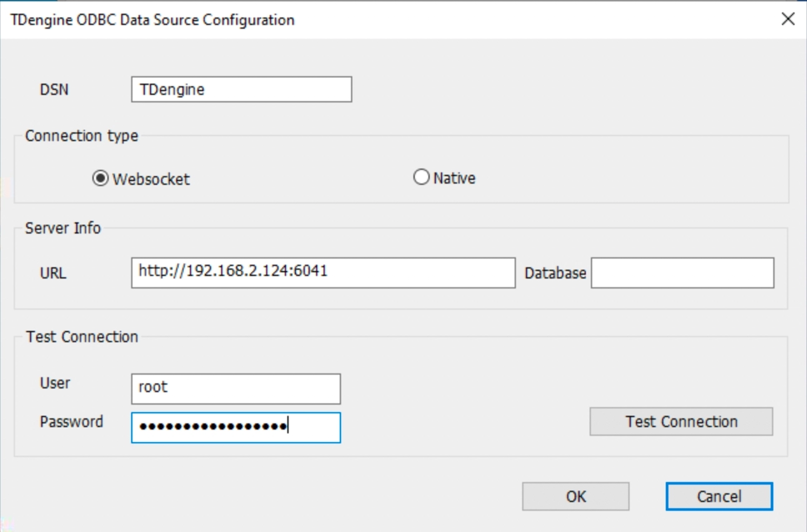
Task: Choose the Native connection type option
Action: click(x=422, y=178)
